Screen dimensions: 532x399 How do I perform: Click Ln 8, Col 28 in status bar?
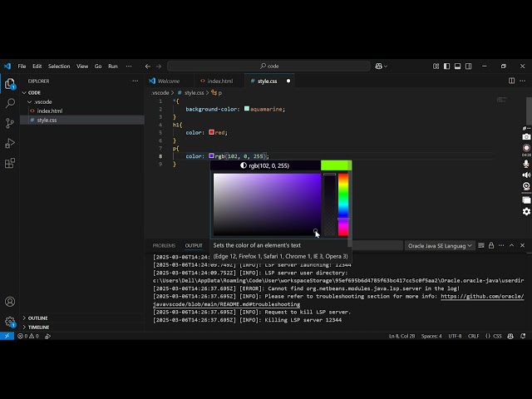pos(401,336)
